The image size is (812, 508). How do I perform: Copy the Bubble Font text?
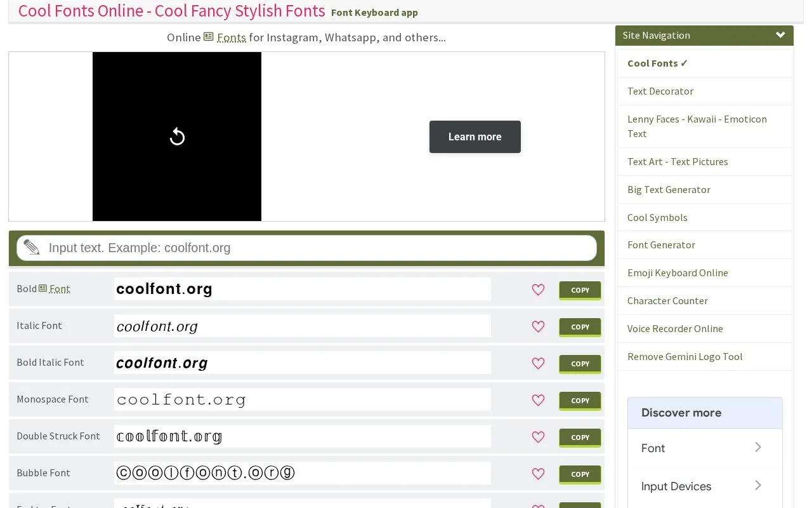(580, 474)
